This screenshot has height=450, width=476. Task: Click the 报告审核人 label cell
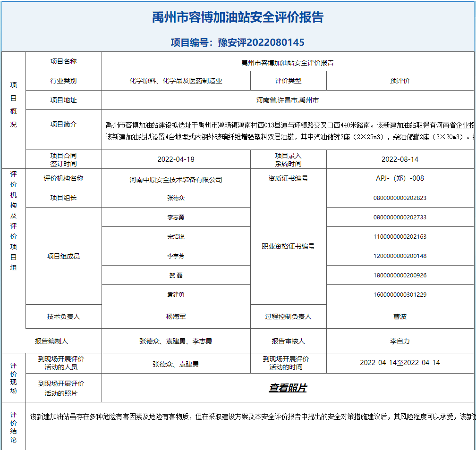click(x=288, y=341)
